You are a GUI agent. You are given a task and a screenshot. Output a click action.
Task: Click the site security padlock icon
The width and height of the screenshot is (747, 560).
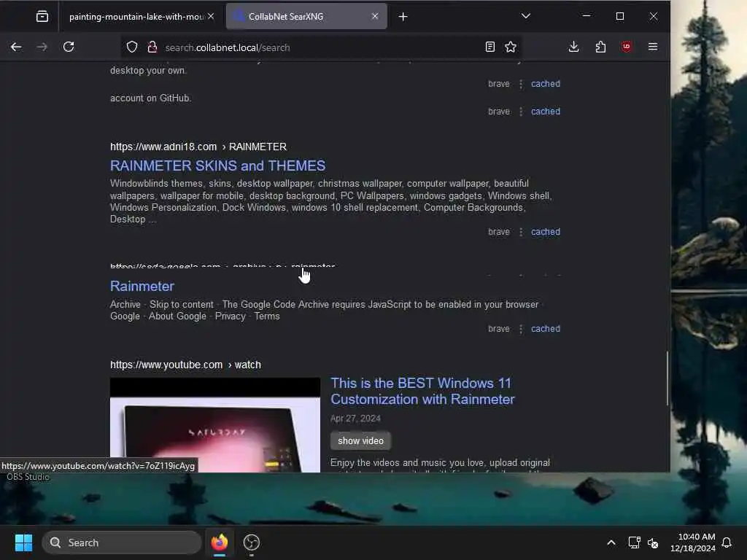tap(152, 47)
